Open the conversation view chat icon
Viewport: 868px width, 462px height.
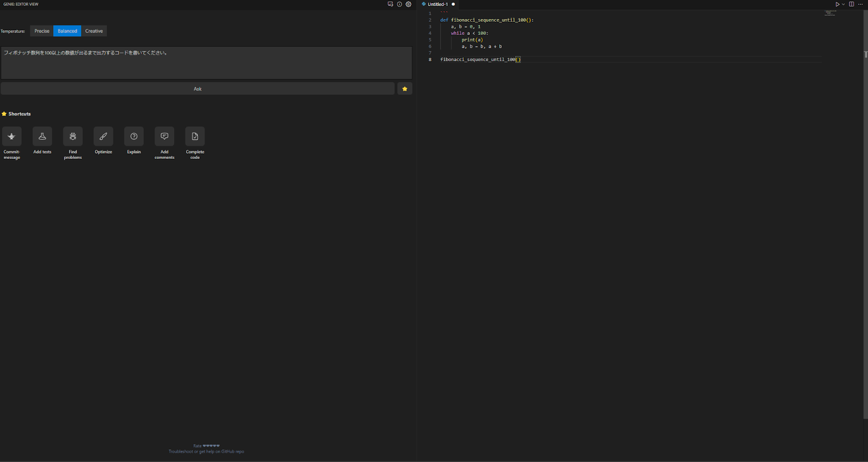click(390, 4)
